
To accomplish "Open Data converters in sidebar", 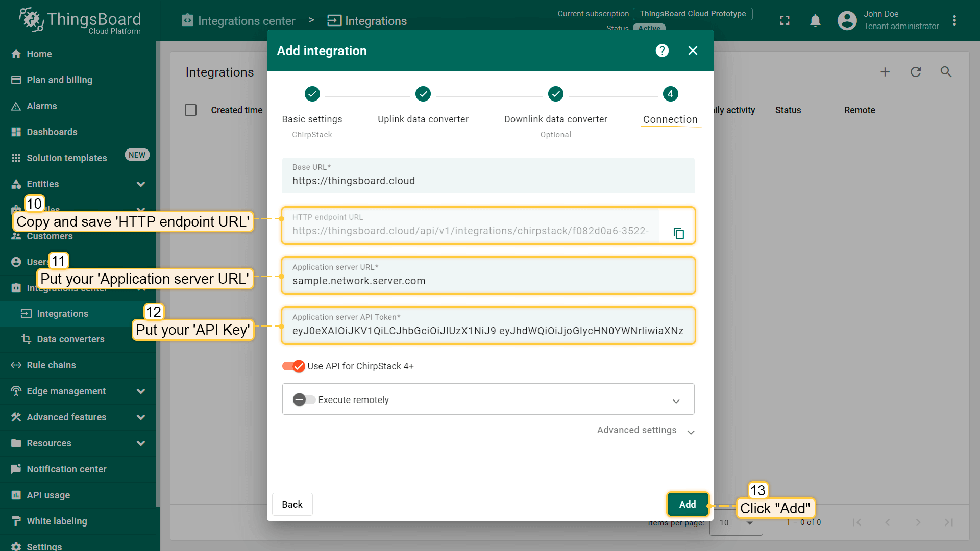I will point(70,339).
